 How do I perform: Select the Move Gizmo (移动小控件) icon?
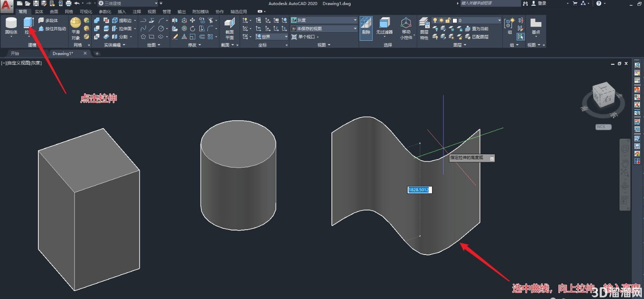(x=406, y=29)
